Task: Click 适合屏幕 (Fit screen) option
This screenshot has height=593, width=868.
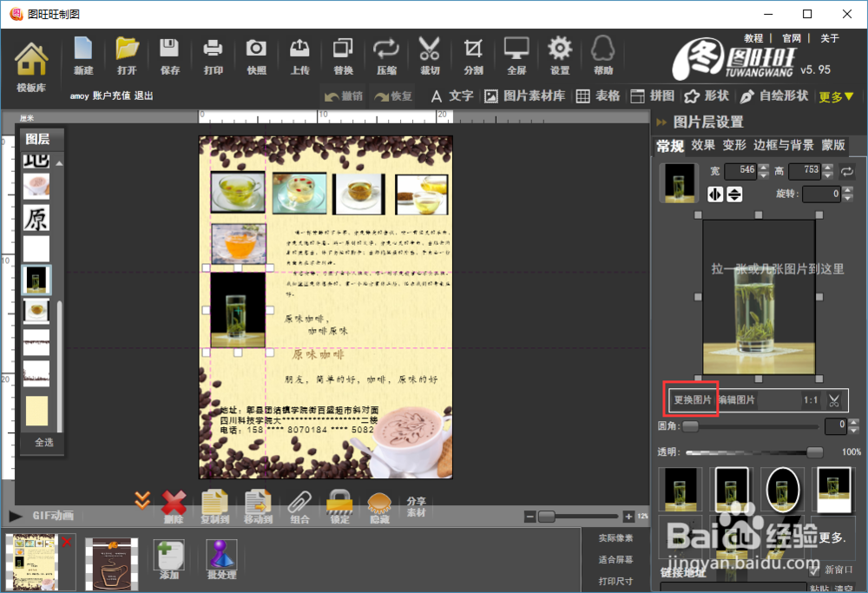Action: [615, 560]
